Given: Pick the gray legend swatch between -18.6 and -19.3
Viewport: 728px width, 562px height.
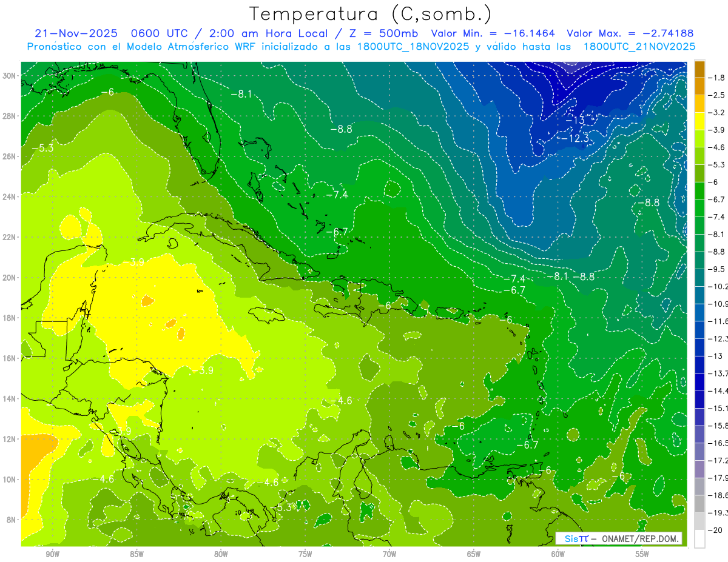Looking at the screenshot, I should click(x=699, y=504).
